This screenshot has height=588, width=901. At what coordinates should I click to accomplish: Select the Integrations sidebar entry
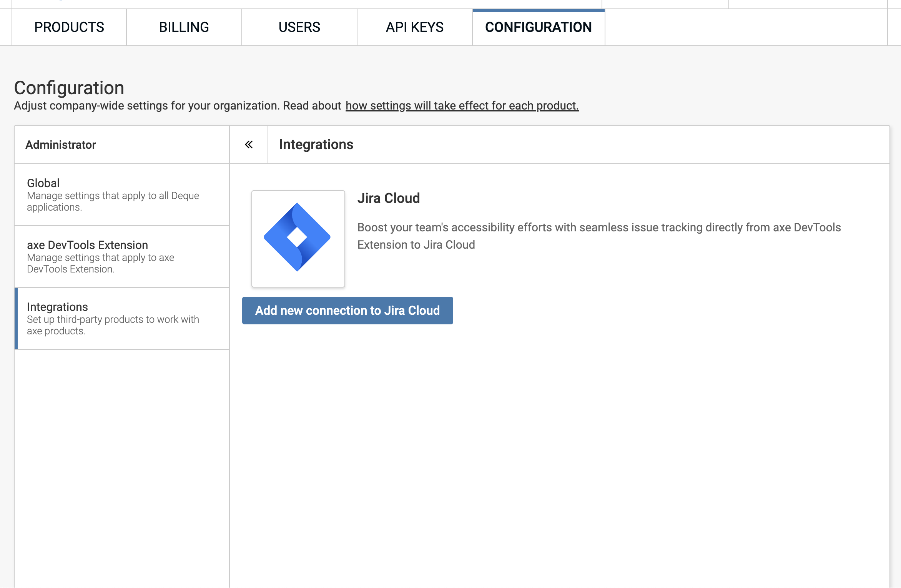[x=57, y=307]
